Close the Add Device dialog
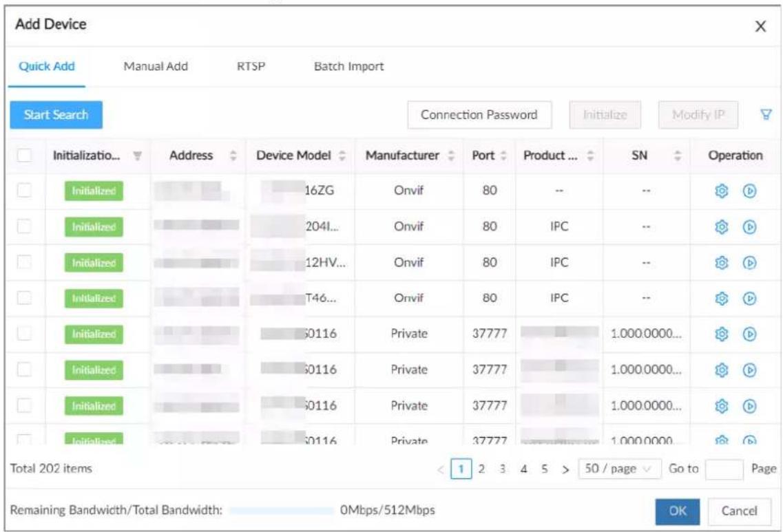Viewport: 783px width, 532px height. pyautogui.click(x=760, y=26)
